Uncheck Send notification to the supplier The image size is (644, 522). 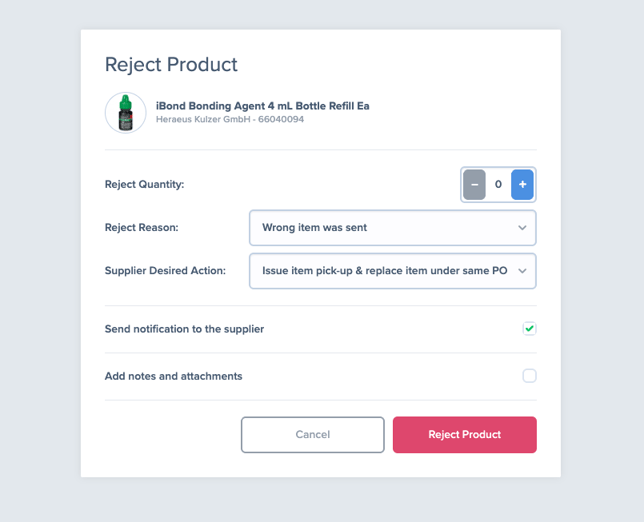pos(529,329)
